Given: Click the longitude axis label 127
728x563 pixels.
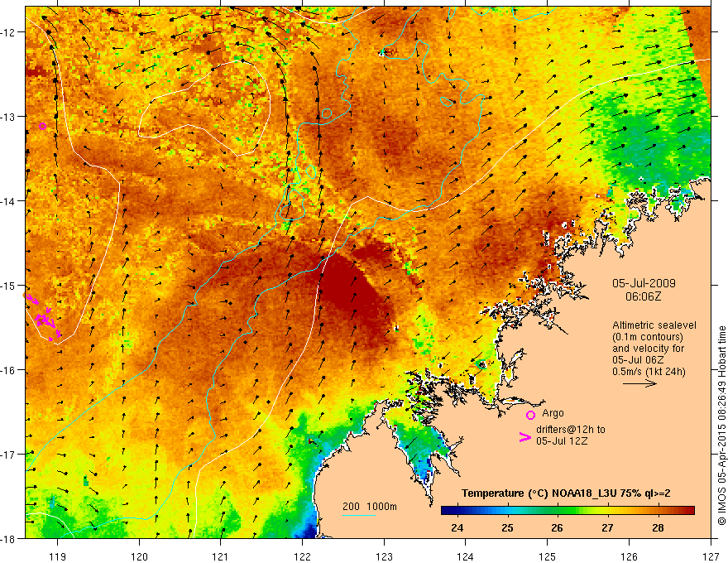Looking at the screenshot, I should (x=711, y=556).
